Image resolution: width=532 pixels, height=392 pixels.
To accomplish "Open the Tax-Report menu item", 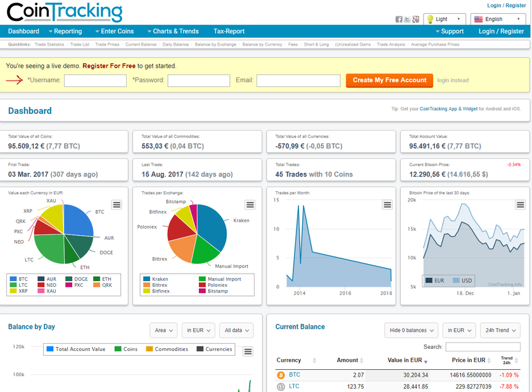I will pyautogui.click(x=229, y=31).
